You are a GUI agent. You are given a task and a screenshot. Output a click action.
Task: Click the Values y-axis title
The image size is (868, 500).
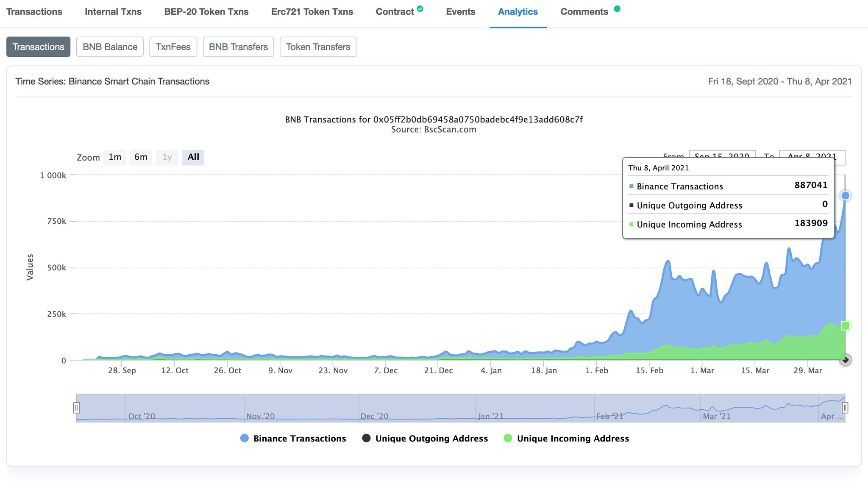tap(30, 267)
